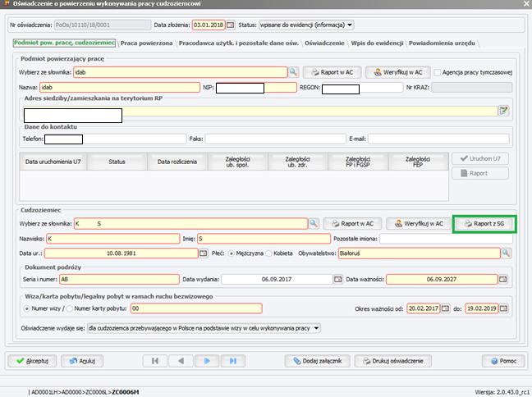Screen dimensions: 532x397
Task: Click foreigner Weryfikuj w AC button
Action: point(419,224)
